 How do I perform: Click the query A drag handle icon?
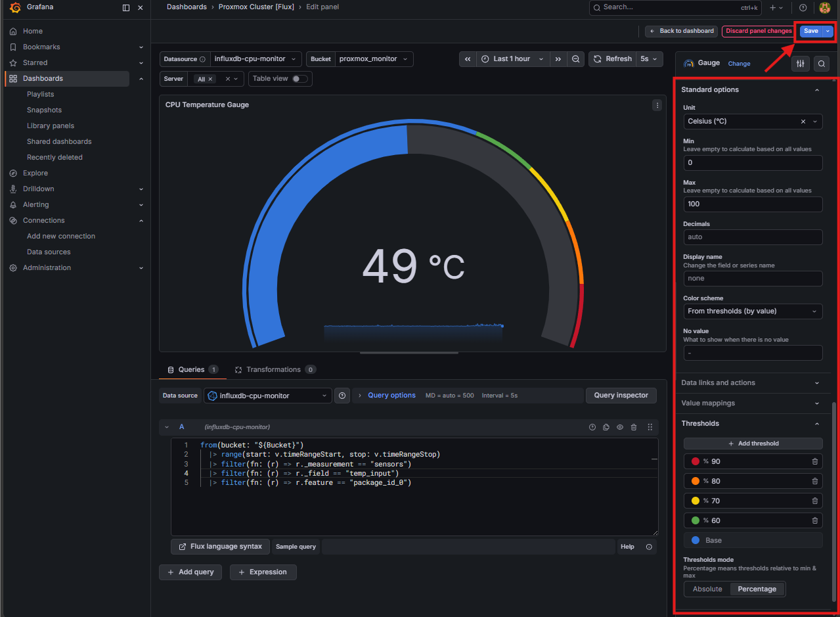click(650, 427)
